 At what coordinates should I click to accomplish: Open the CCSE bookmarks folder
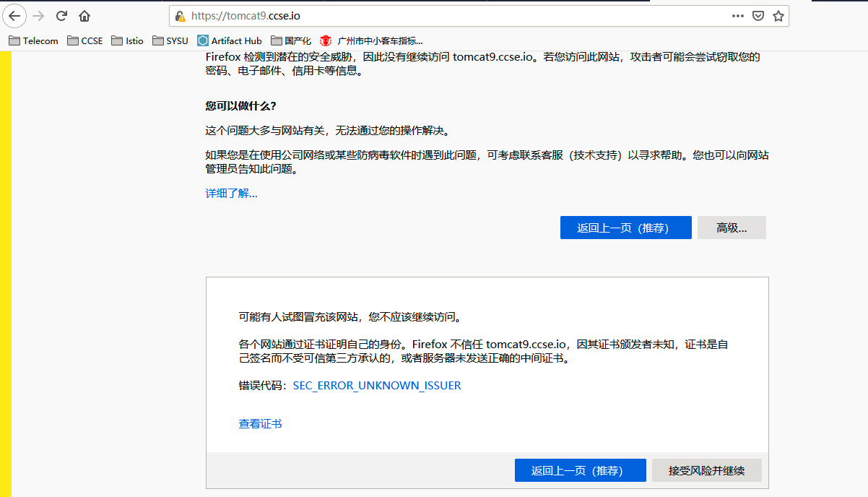pyautogui.click(x=85, y=40)
